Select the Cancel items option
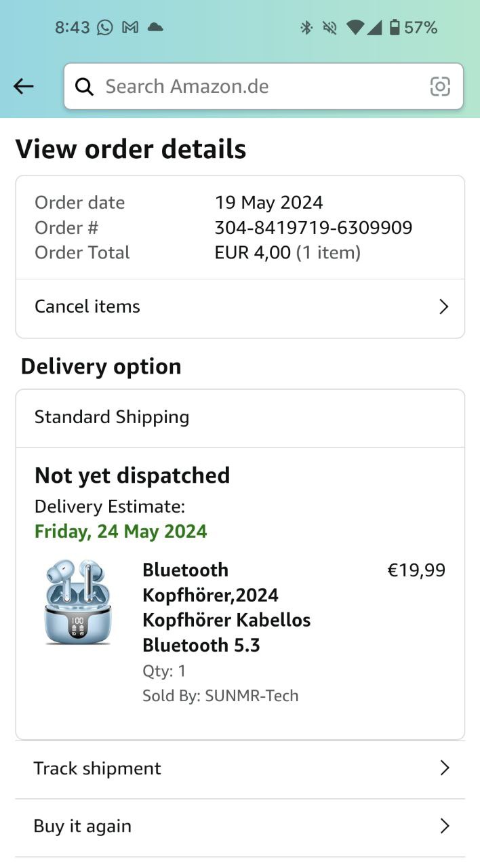Image resolution: width=480 pixels, height=868 pixels. point(88,307)
